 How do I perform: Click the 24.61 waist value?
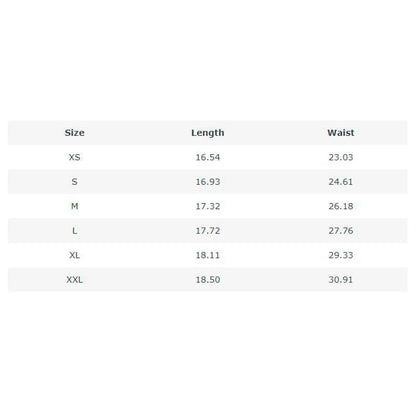[341, 182]
